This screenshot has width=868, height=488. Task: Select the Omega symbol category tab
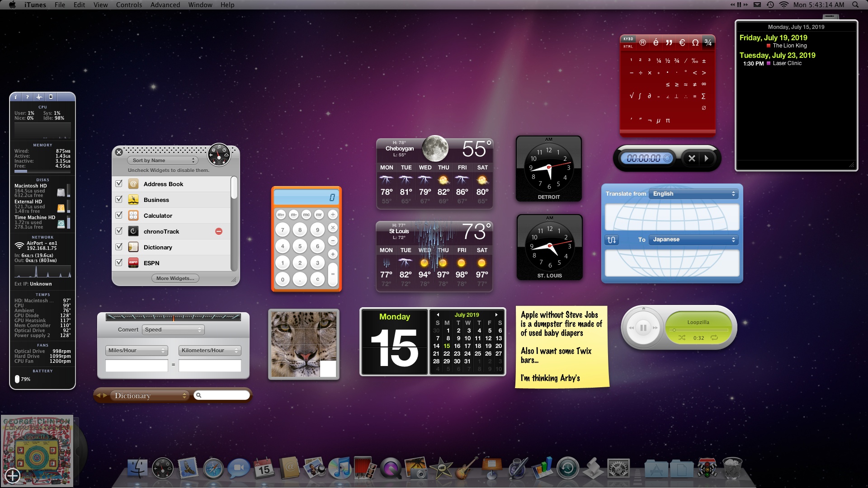695,42
